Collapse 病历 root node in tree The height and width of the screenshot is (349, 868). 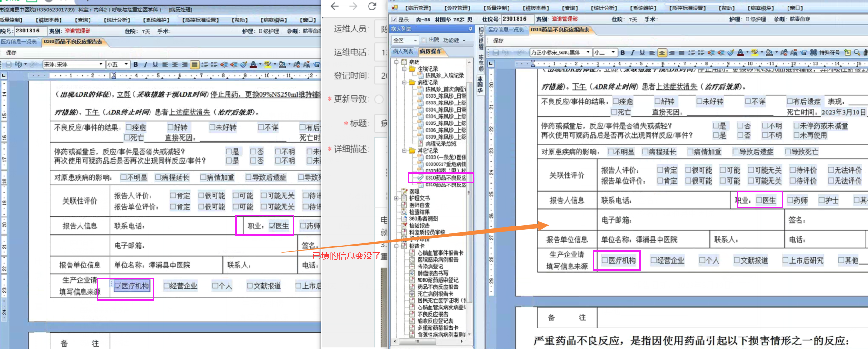pyautogui.click(x=397, y=62)
